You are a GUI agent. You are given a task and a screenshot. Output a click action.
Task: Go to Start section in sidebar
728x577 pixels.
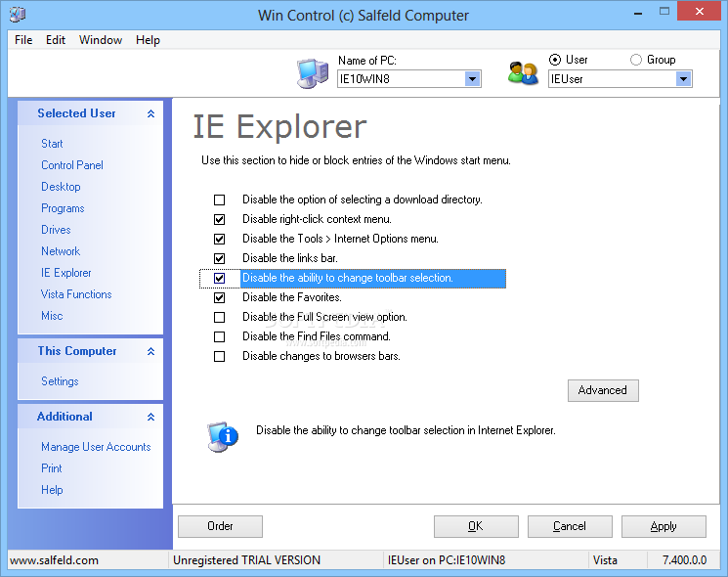pyautogui.click(x=52, y=144)
